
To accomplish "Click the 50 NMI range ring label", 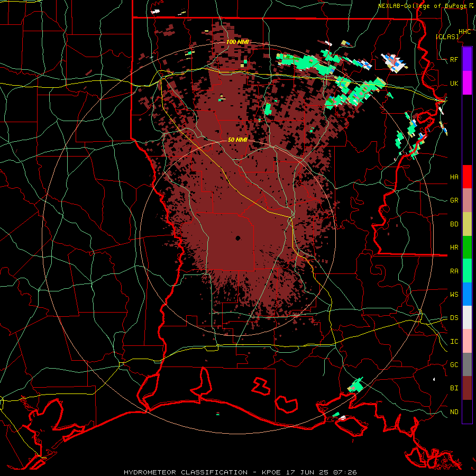I will coord(237,140).
